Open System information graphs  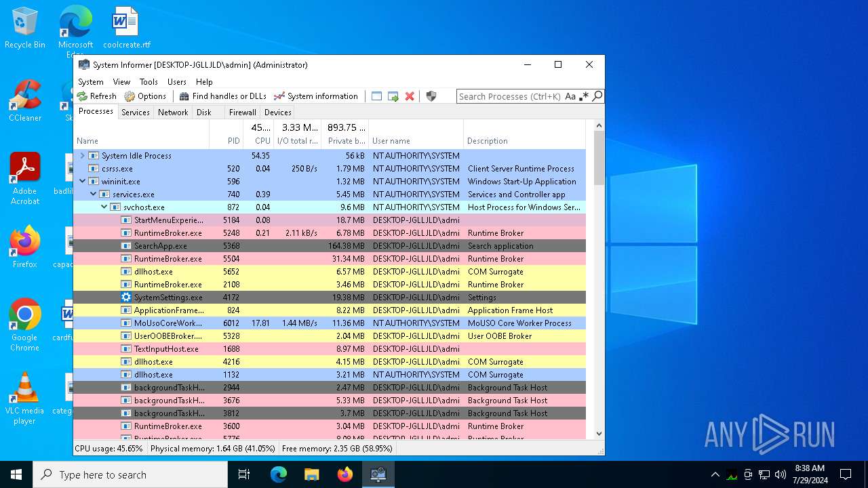[x=316, y=96]
